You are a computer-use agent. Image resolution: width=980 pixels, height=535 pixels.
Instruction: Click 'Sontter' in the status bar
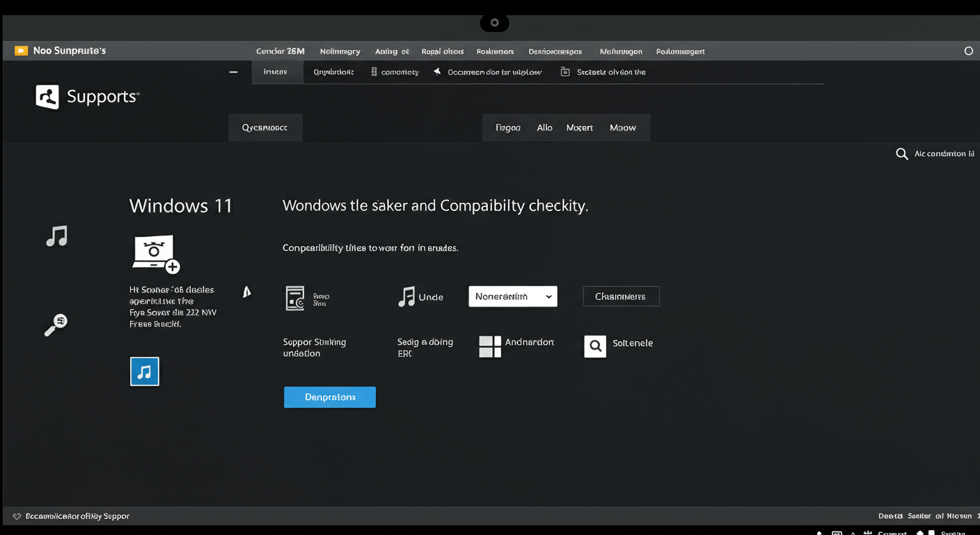tap(919, 516)
